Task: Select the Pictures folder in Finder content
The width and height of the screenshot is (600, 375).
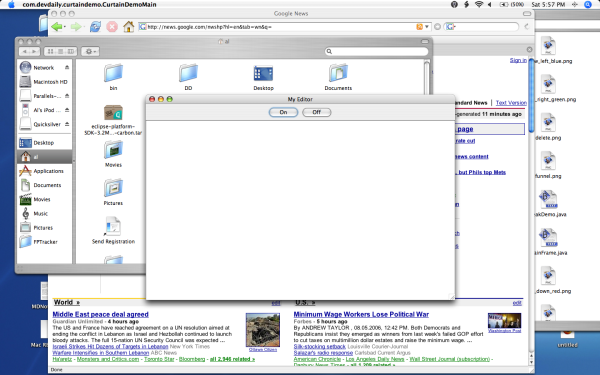Action: [113, 188]
